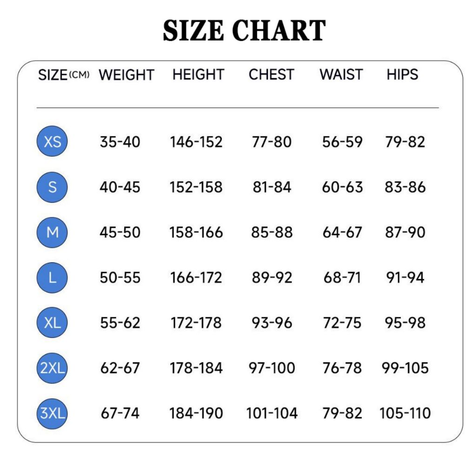This screenshot has width=476, height=476.
Task: Choose the blue M size badge
Action: pyautogui.click(x=52, y=232)
